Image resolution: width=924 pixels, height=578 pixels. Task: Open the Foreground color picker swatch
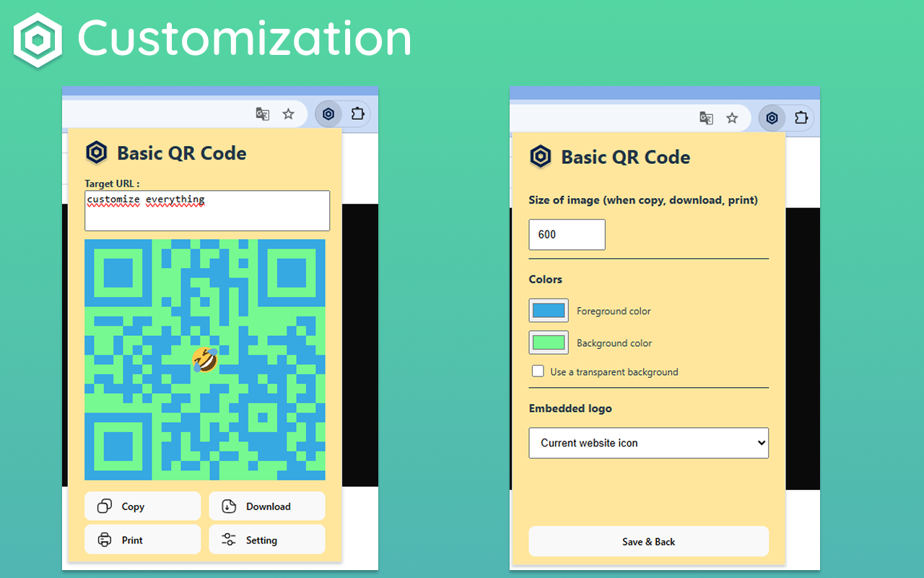[x=549, y=311]
